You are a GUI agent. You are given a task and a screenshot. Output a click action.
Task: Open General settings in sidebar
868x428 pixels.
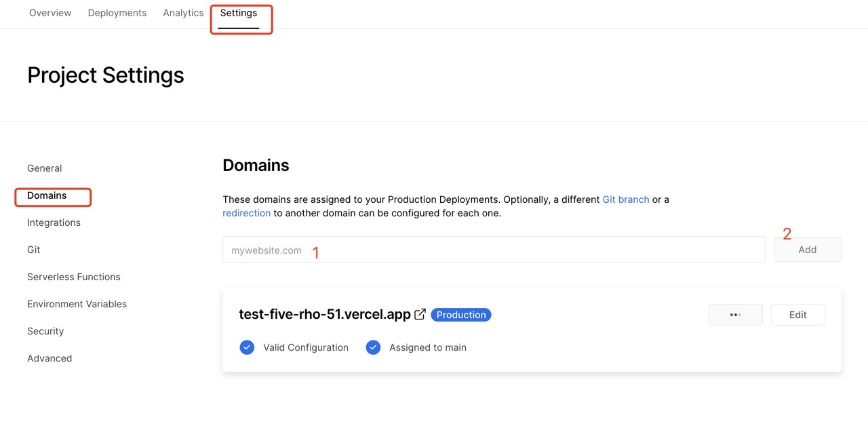coord(45,168)
